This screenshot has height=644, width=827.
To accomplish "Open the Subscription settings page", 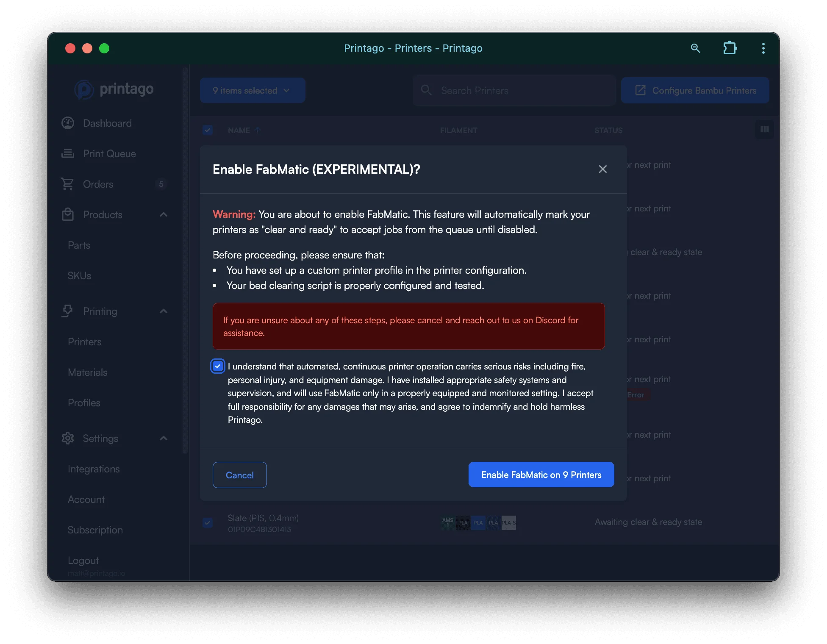I will 95,530.
